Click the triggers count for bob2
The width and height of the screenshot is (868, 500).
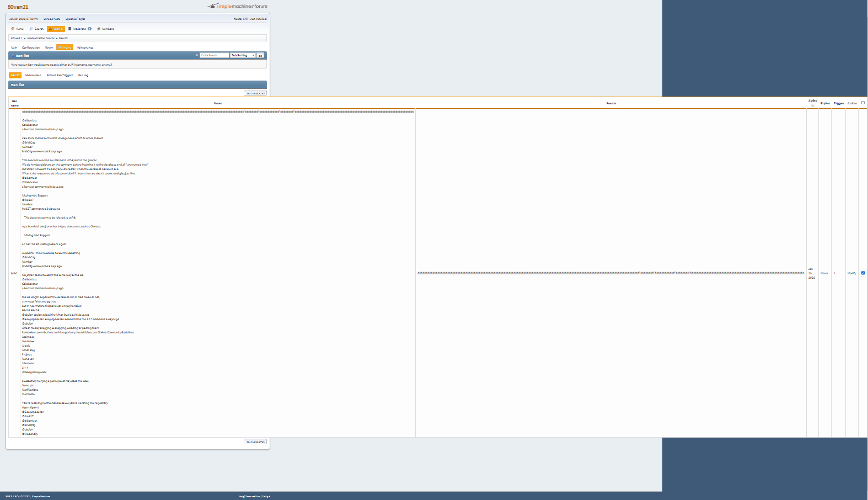pos(834,273)
